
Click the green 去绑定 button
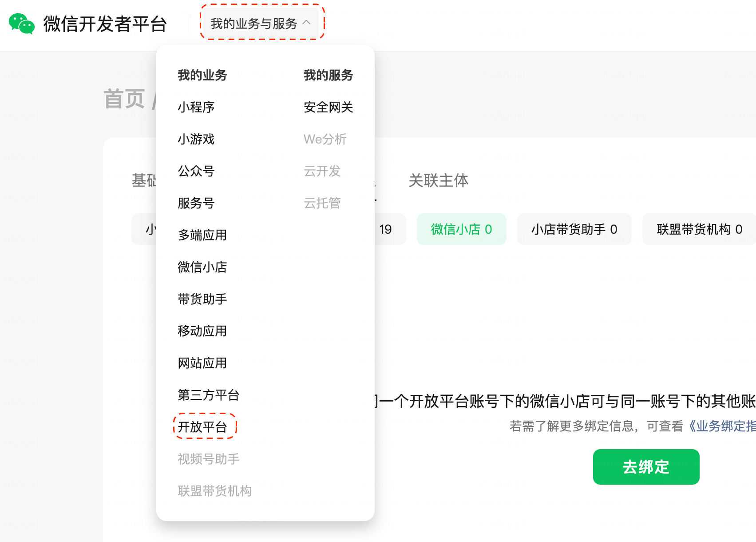point(646,467)
